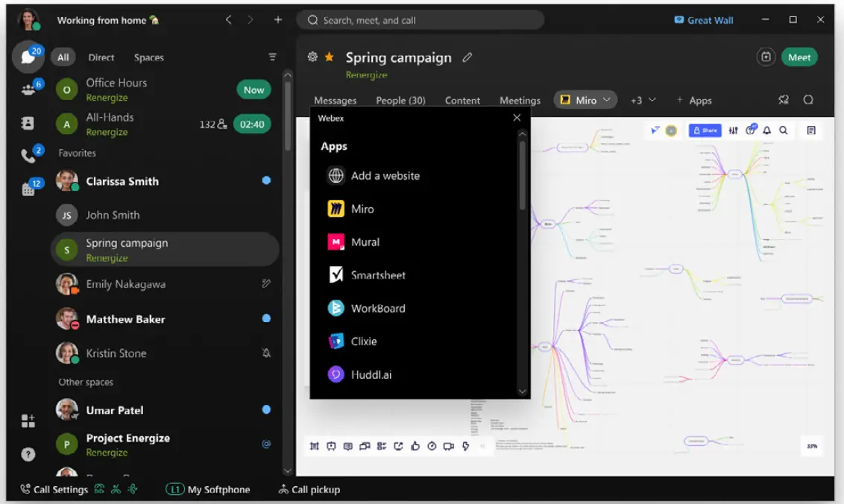Image resolution: width=844 pixels, height=504 pixels.
Task: Click the Search, meet, and call field
Action: click(x=420, y=20)
